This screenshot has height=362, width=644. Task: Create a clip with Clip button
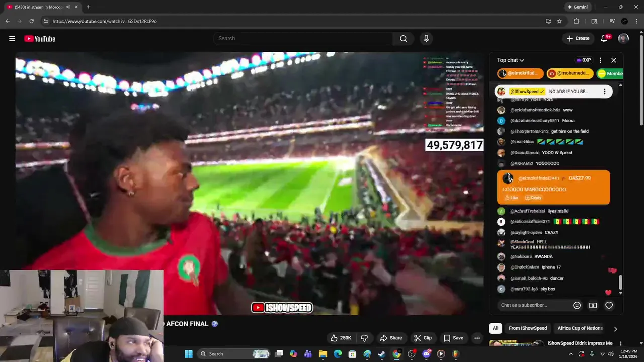tap(423, 338)
